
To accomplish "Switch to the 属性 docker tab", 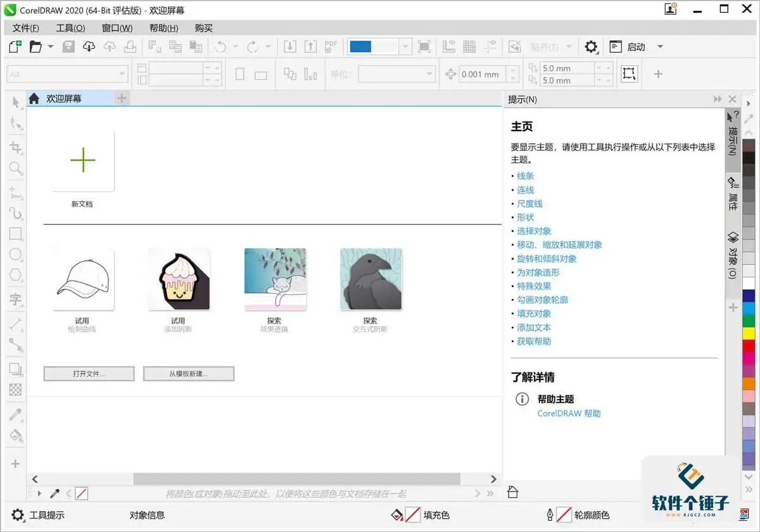I will click(733, 194).
